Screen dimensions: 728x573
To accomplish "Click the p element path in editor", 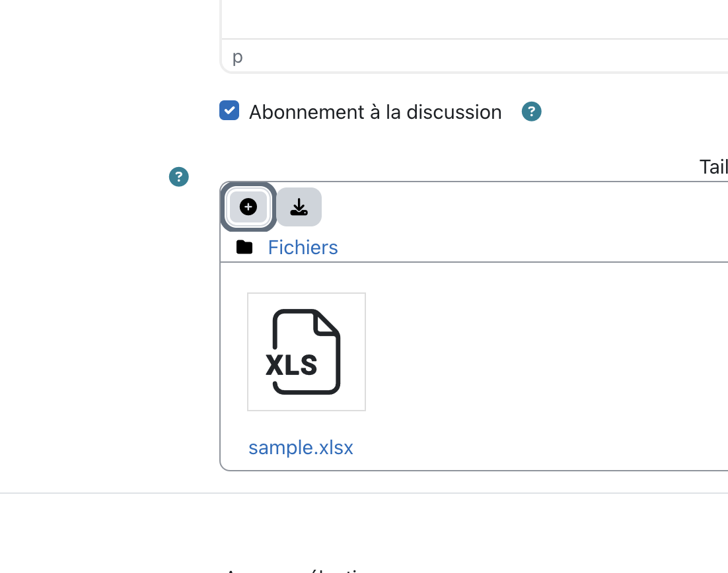I will (x=238, y=57).
